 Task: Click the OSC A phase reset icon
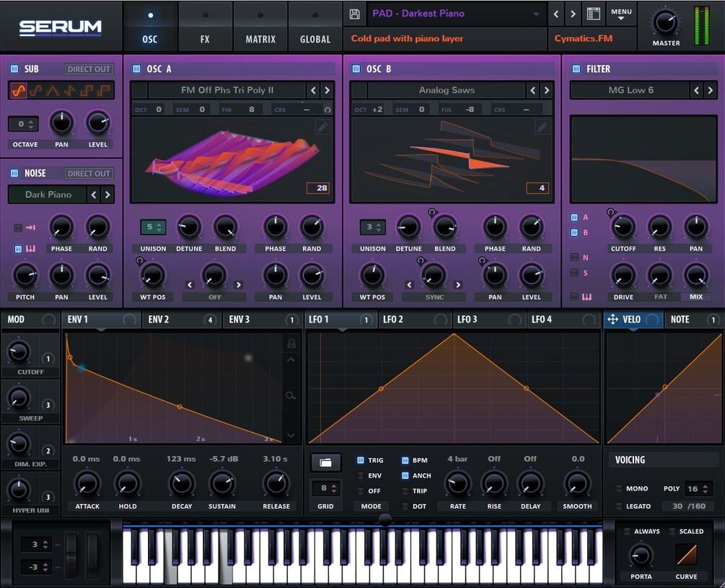[x=328, y=110]
